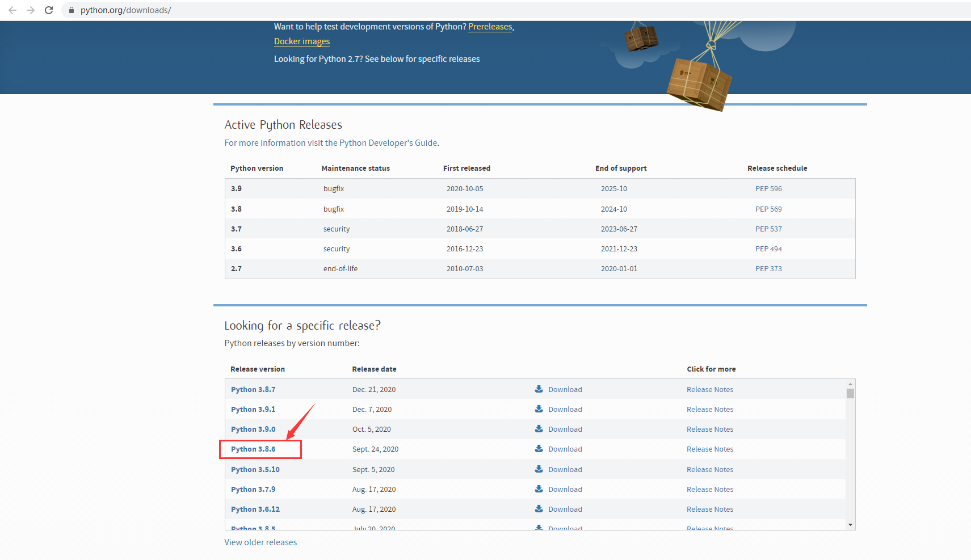Select version 3.6 in active releases table
This screenshot has width=971, height=560.
pos(236,249)
